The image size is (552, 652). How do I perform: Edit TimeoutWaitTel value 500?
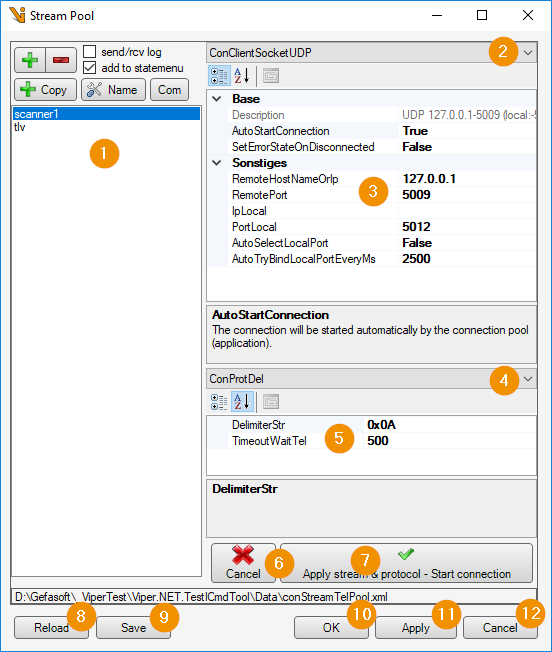point(450,441)
